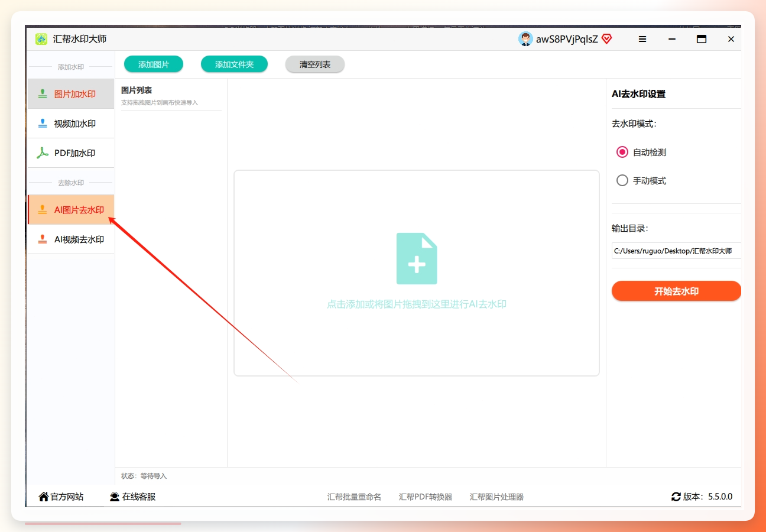Click the 汇帮水印大师 app logo icon
The image size is (766, 532).
tap(41, 39)
